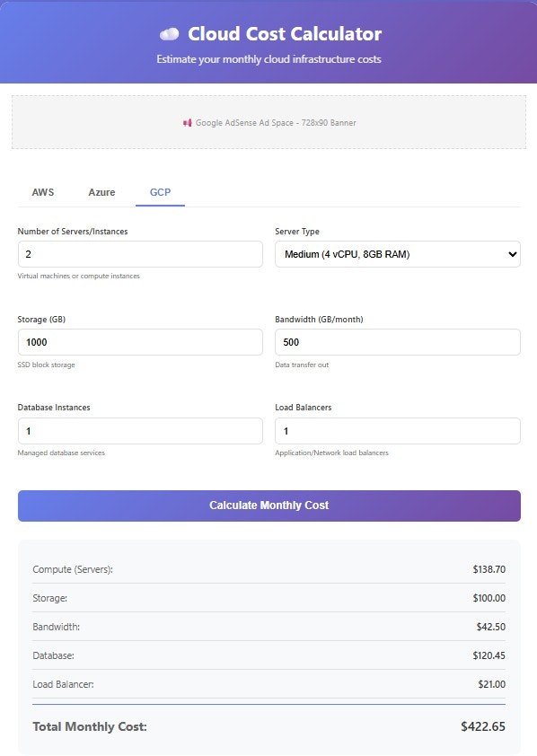Image resolution: width=537 pixels, height=756 pixels.
Task: Click the 'Storage (GB)' label
Action: click(x=41, y=319)
